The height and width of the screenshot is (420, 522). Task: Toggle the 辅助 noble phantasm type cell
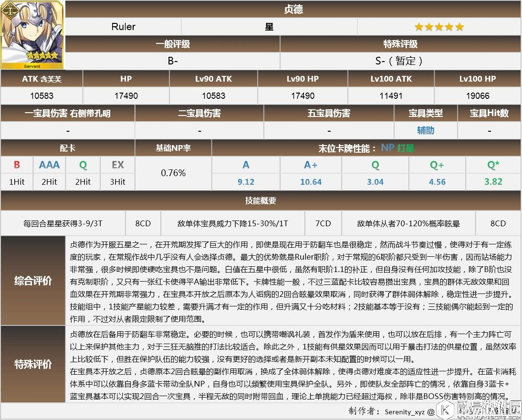pos(425,130)
